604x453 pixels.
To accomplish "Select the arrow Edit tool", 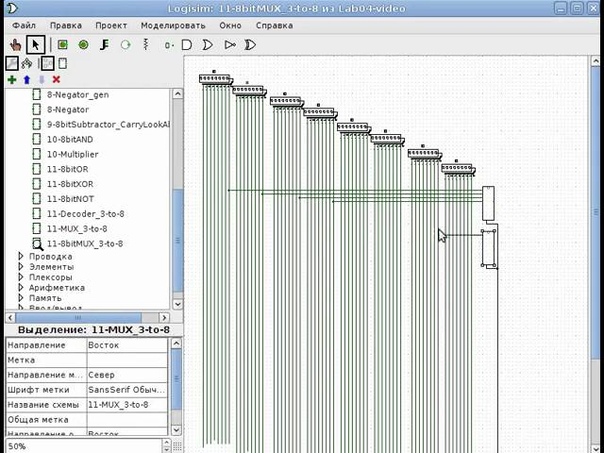I will [36, 45].
